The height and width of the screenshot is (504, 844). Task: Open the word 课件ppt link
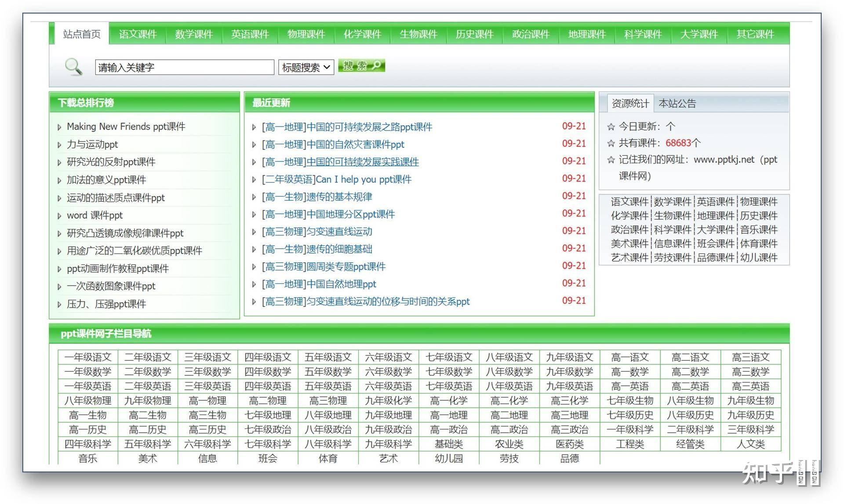point(95,215)
